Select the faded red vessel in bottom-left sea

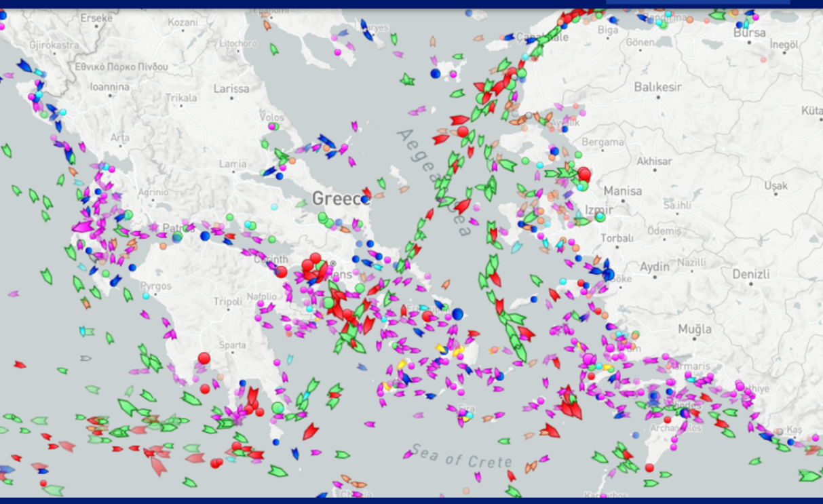point(157,465)
